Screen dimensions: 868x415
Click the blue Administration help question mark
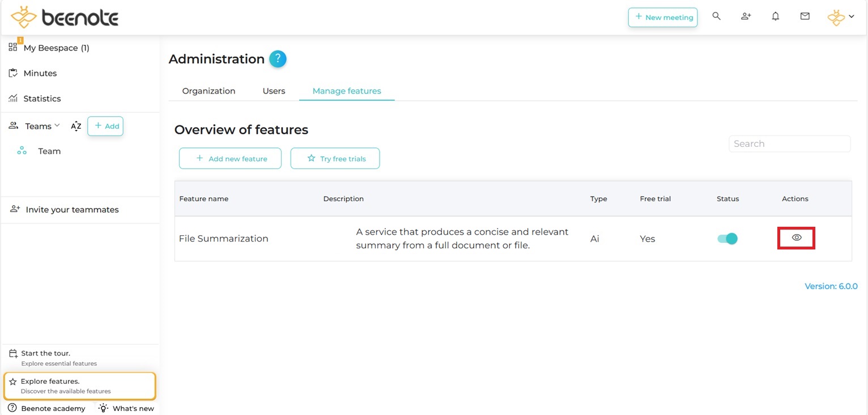pyautogui.click(x=278, y=59)
